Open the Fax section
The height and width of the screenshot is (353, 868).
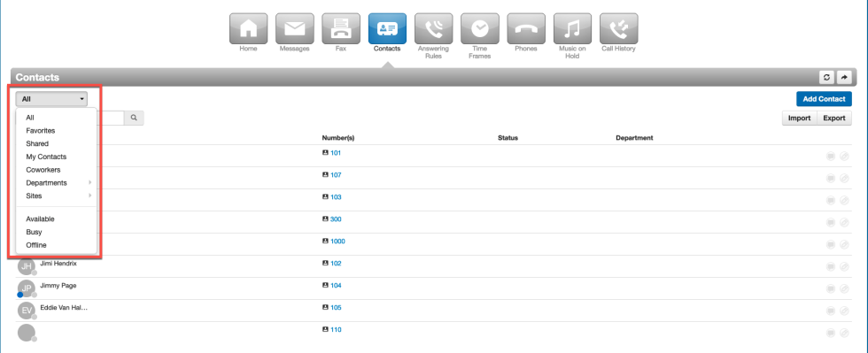[x=340, y=29]
